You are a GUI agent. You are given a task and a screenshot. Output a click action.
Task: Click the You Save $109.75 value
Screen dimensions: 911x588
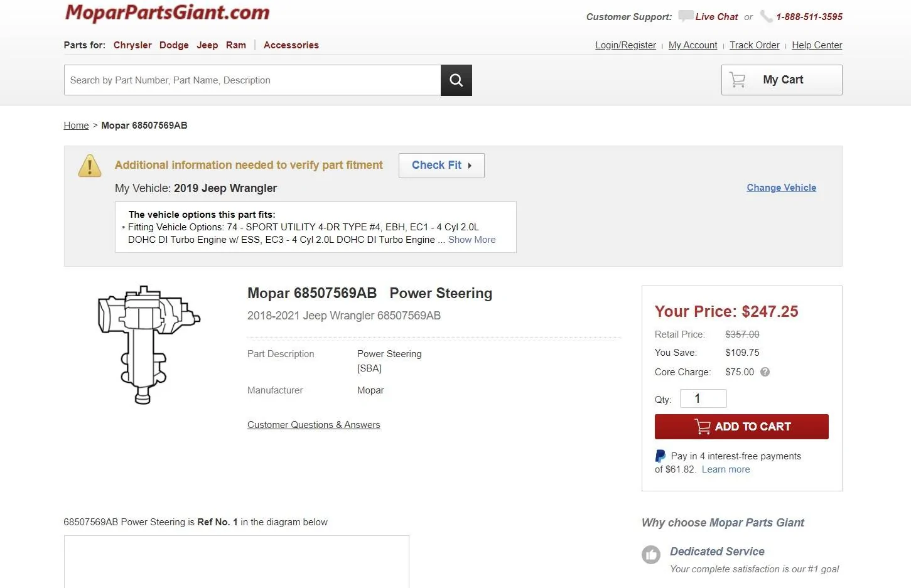coord(742,353)
